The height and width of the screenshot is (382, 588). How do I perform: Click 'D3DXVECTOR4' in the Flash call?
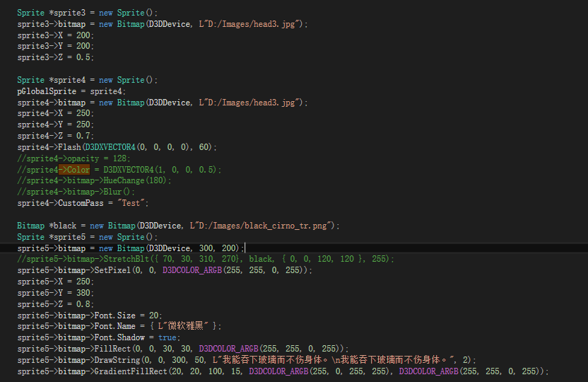(110, 147)
